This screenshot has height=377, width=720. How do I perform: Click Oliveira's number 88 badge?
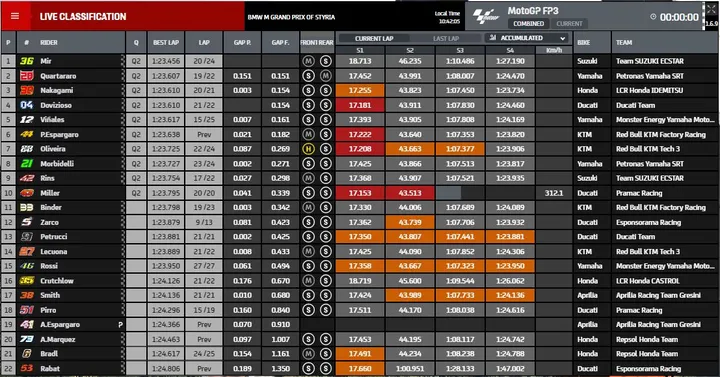point(27,149)
